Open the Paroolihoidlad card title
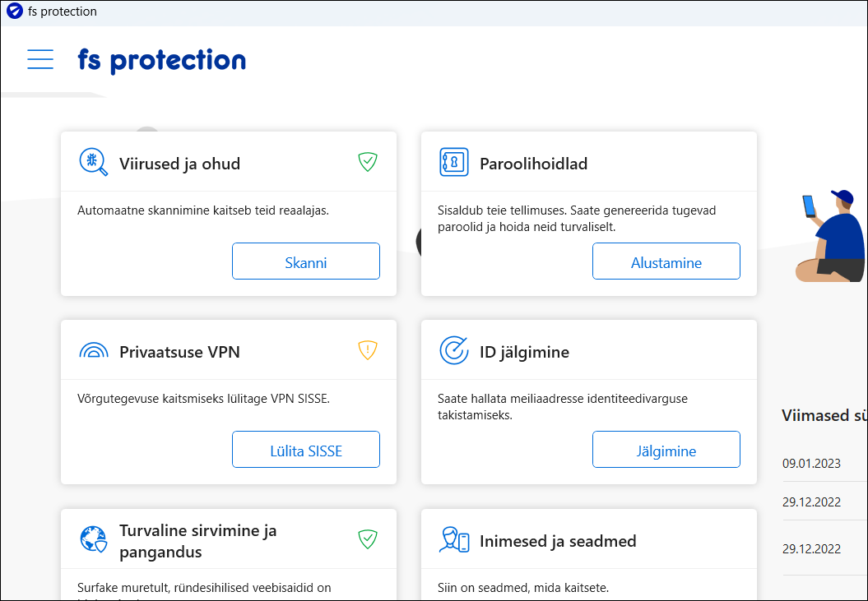 (533, 164)
